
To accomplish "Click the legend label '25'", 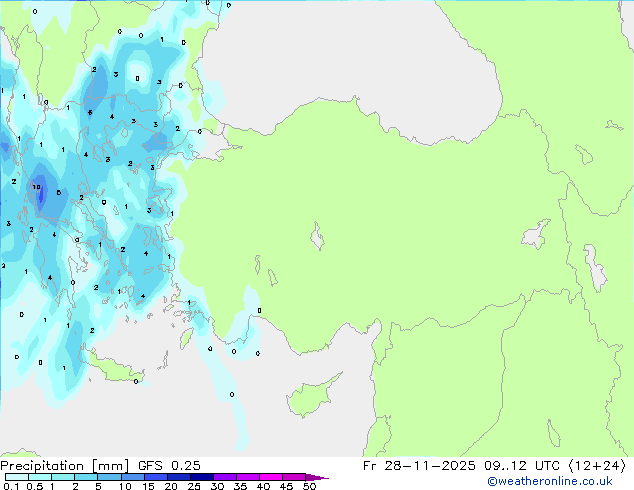I will click(x=194, y=486).
